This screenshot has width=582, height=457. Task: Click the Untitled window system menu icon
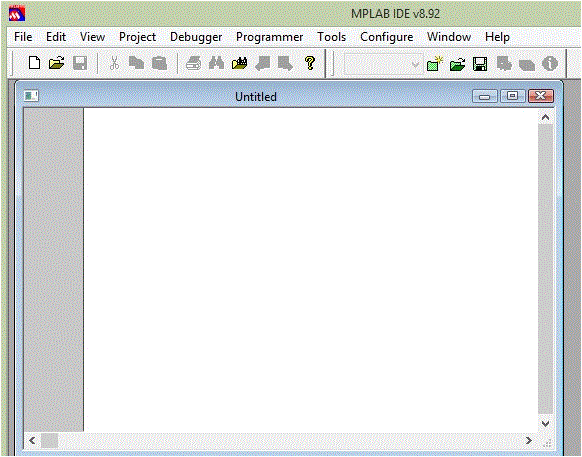(x=31, y=96)
